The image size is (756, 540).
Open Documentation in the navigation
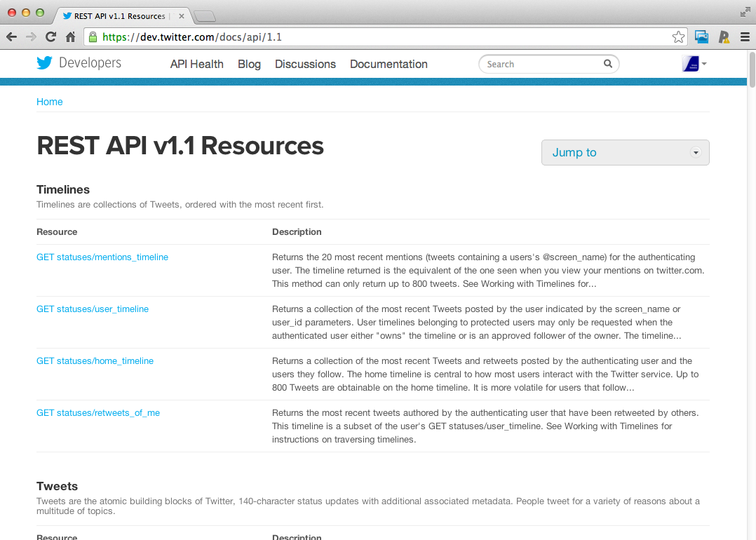pyautogui.click(x=389, y=64)
